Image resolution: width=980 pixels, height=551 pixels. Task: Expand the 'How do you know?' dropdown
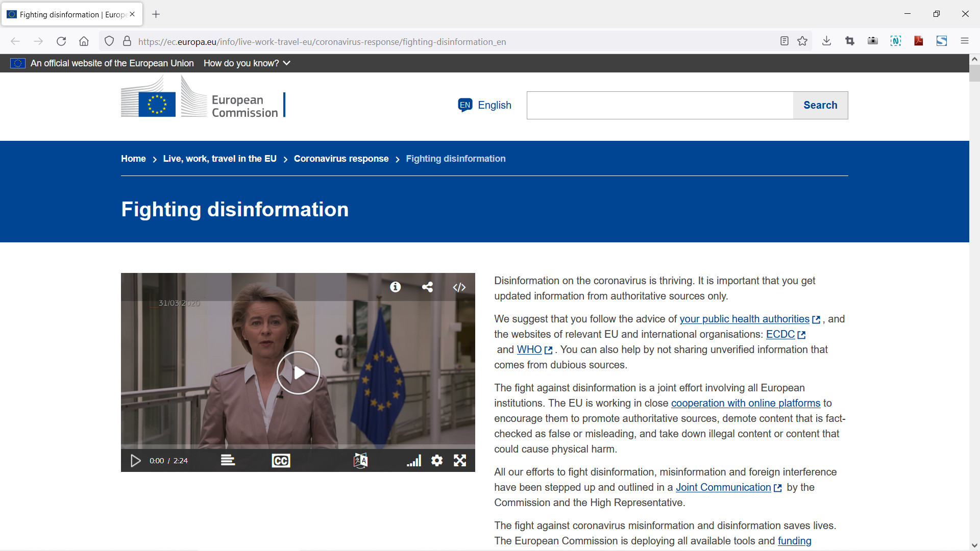(247, 63)
